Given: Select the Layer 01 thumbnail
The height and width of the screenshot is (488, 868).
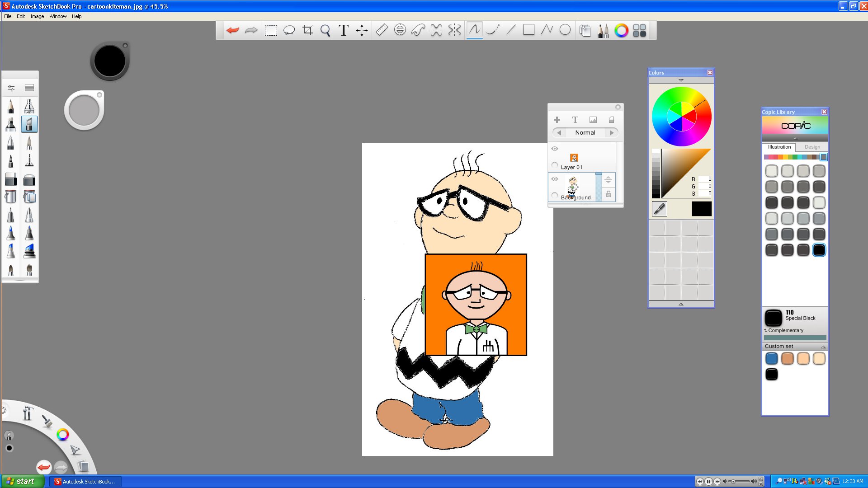Looking at the screenshot, I should (x=574, y=158).
